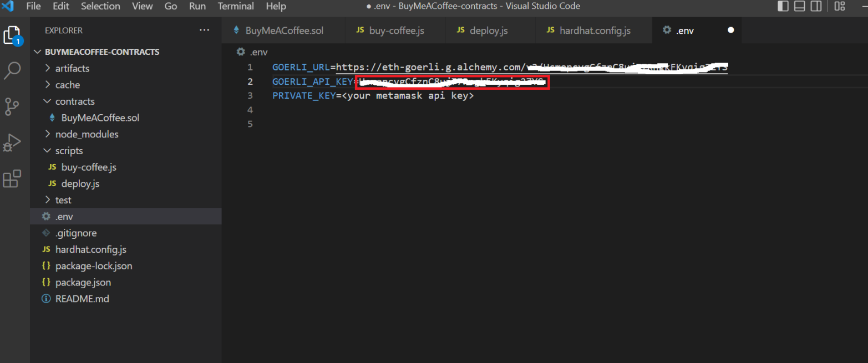Click the VS Code logo icon
868x363 pixels.
click(x=9, y=7)
